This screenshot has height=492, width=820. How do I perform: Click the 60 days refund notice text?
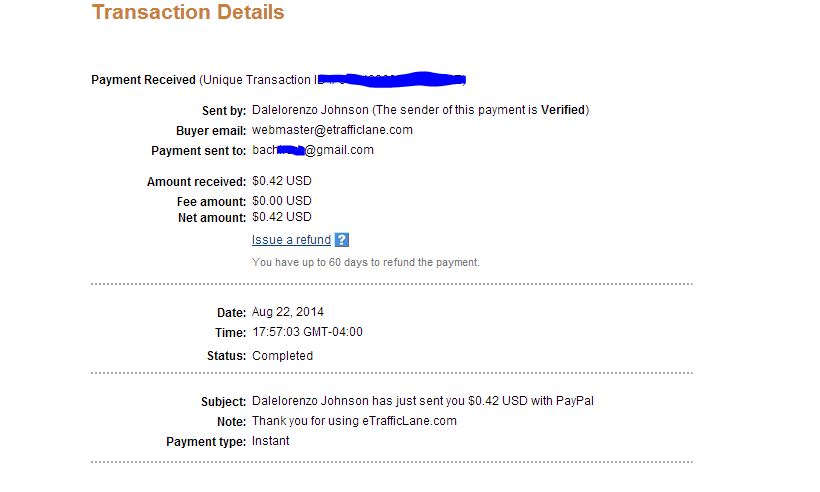[x=366, y=262]
